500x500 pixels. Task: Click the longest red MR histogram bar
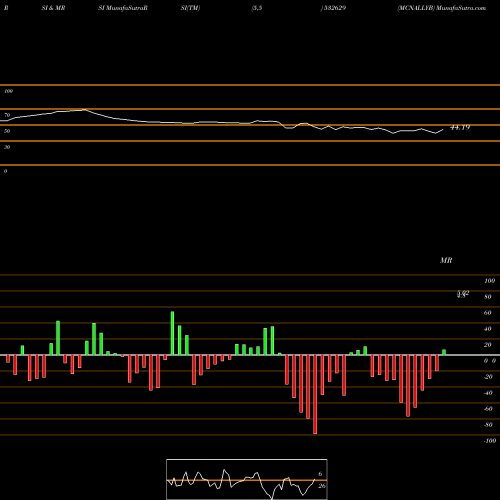pyautogui.click(x=315, y=394)
